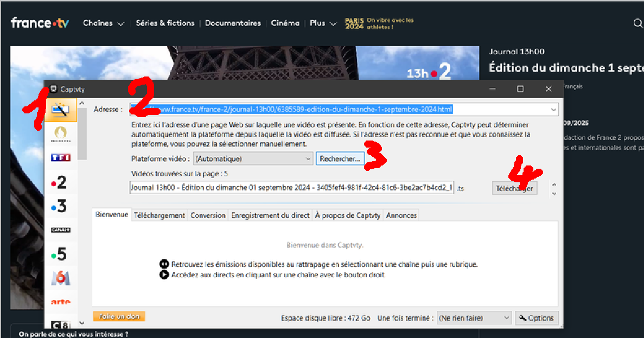Click the Journal 13h00 heading on france.tv
Image resolution: width=644 pixels, height=338 pixels.
pos(517,52)
